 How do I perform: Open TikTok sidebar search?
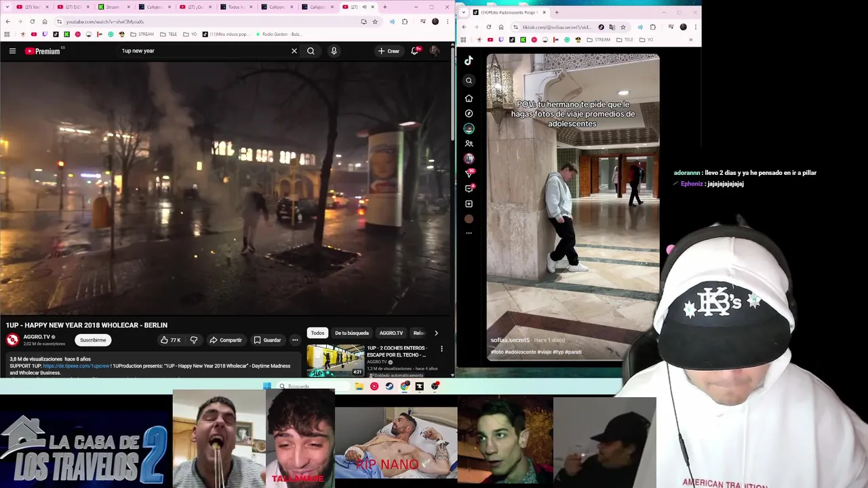[x=469, y=81]
